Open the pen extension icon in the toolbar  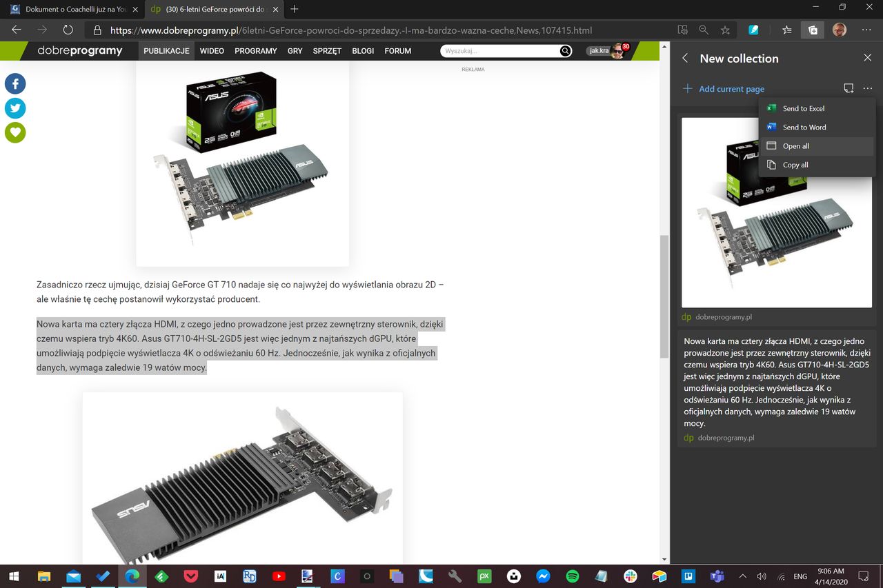754,30
